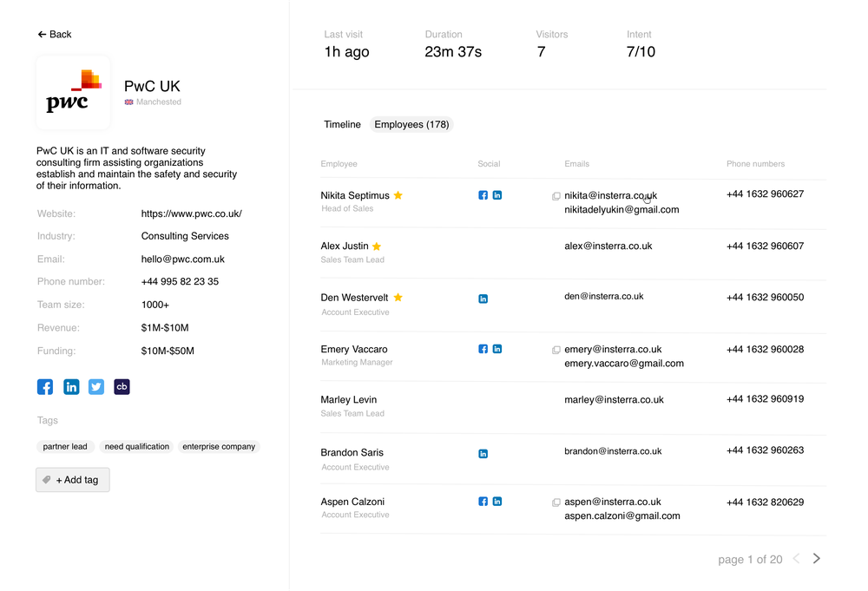Image resolution: width=868 pixels, height=591 pixels.
Task: Click company phone +44 995 82 23 35
Action: point(180,282)
